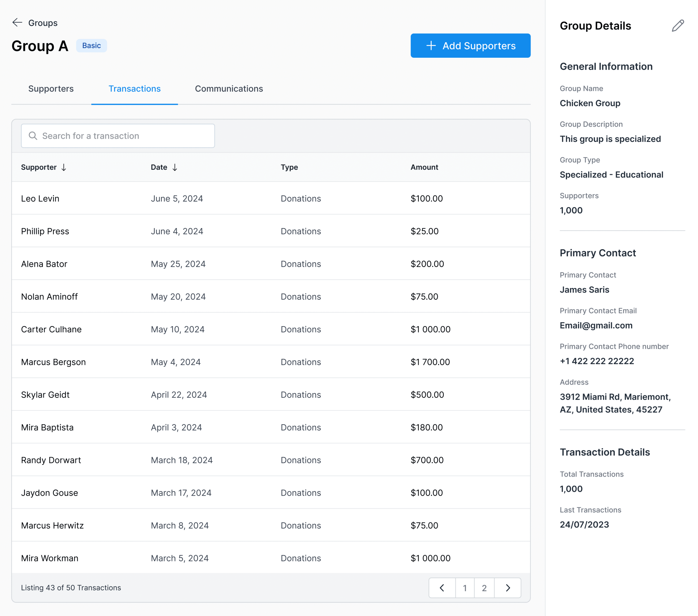Screen dimensions: 698x616
Task: Open the Group Details edit pencil
Action: (x=678, y=25)
